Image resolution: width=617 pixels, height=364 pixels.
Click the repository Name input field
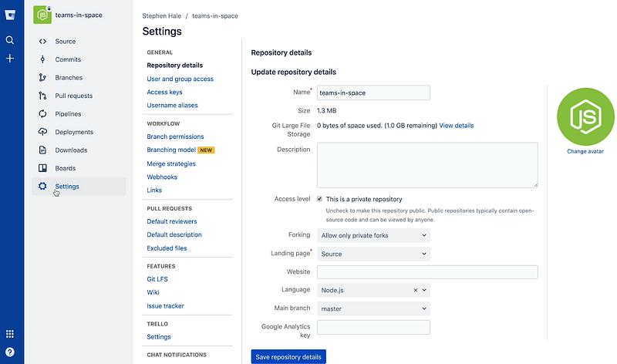coord(373,93)
